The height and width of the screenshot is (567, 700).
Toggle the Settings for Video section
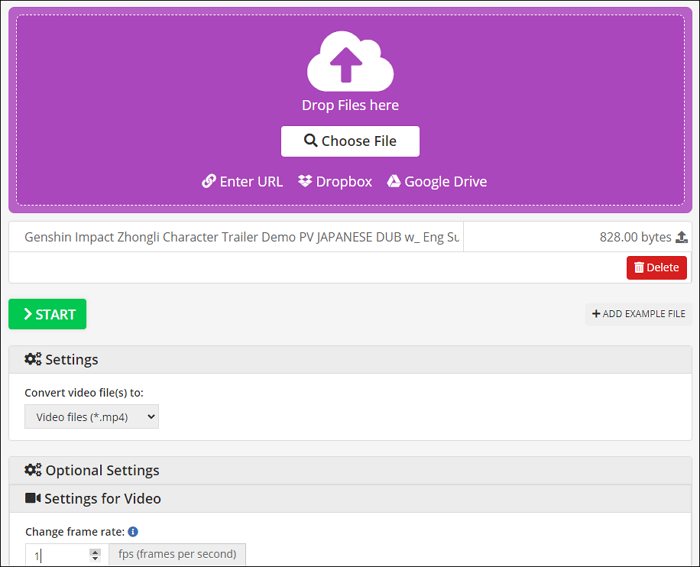click(350, 498)
